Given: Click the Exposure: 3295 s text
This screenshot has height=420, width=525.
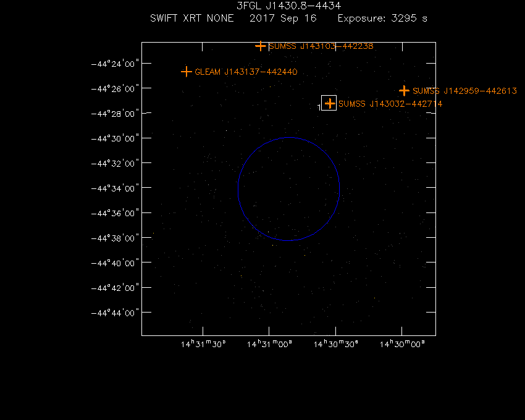Looking at the screenshot, I should (x=382, y=19).
